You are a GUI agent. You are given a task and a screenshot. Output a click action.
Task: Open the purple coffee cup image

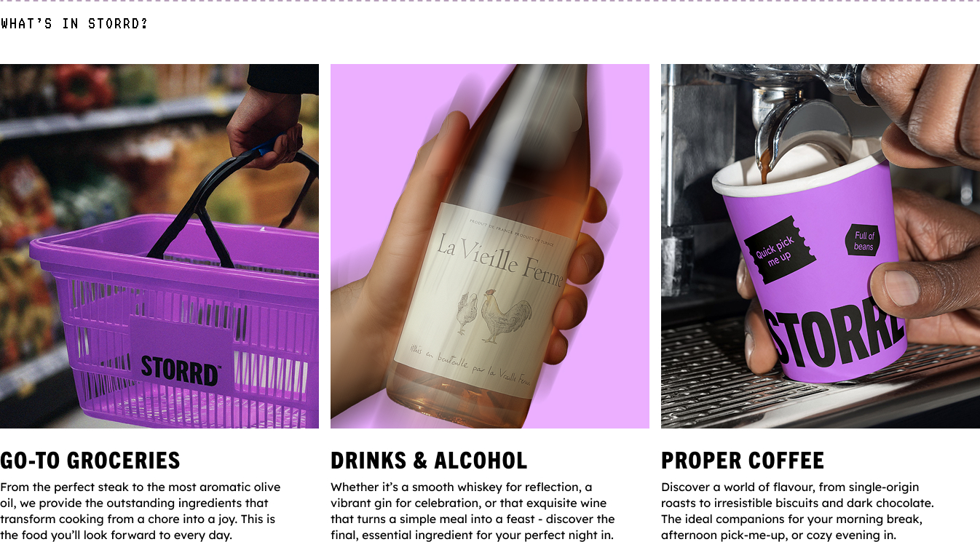(821, 246)
